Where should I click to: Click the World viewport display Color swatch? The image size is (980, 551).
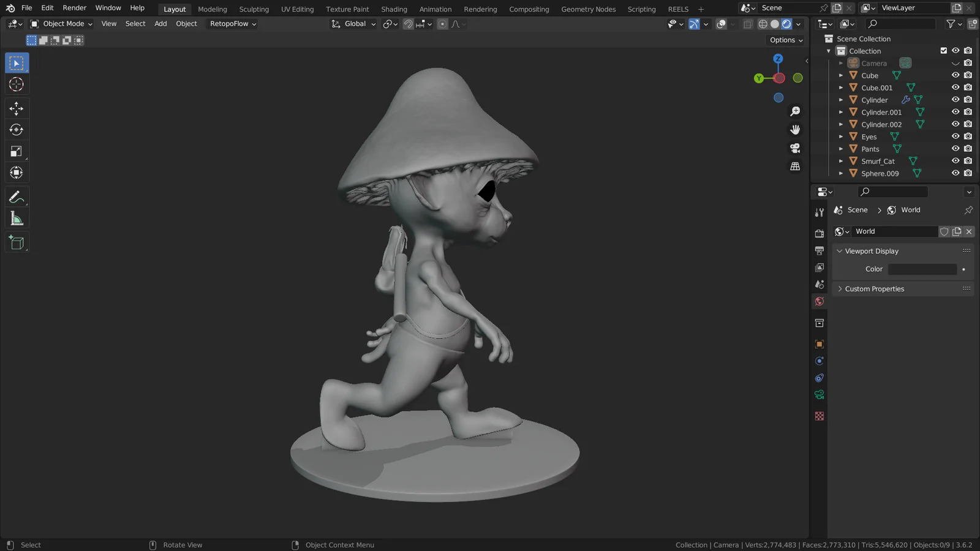click(922, 269)
